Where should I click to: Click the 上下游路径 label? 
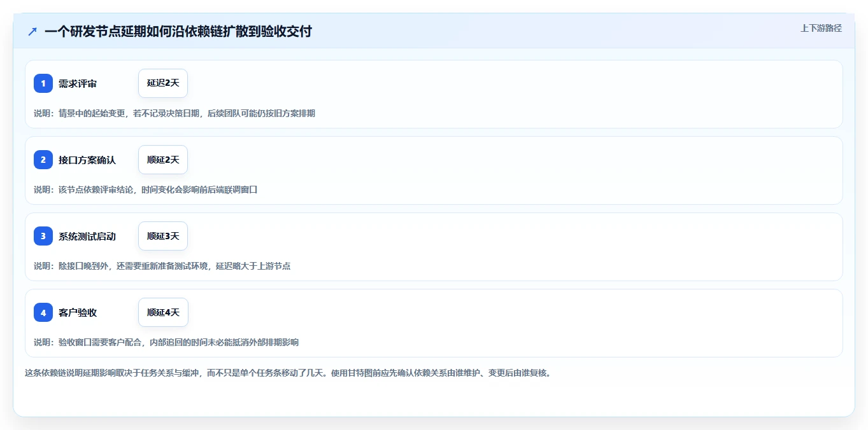821,28
